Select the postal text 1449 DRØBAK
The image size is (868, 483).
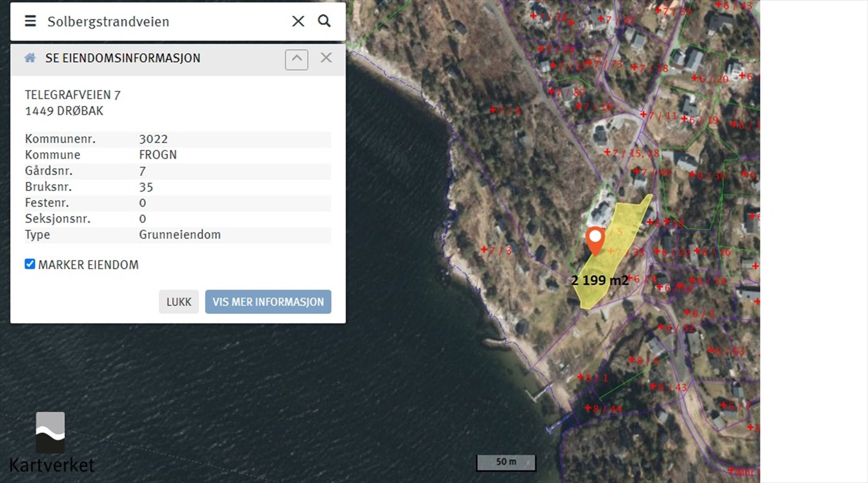[x=64, y=111]
